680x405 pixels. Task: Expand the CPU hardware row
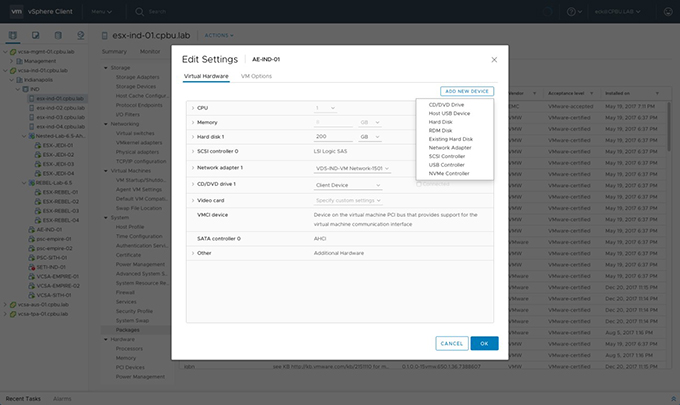tap(193, 108)
